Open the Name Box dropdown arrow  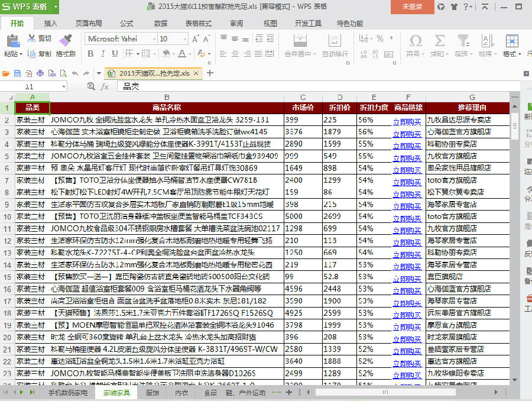pos(64,87)
